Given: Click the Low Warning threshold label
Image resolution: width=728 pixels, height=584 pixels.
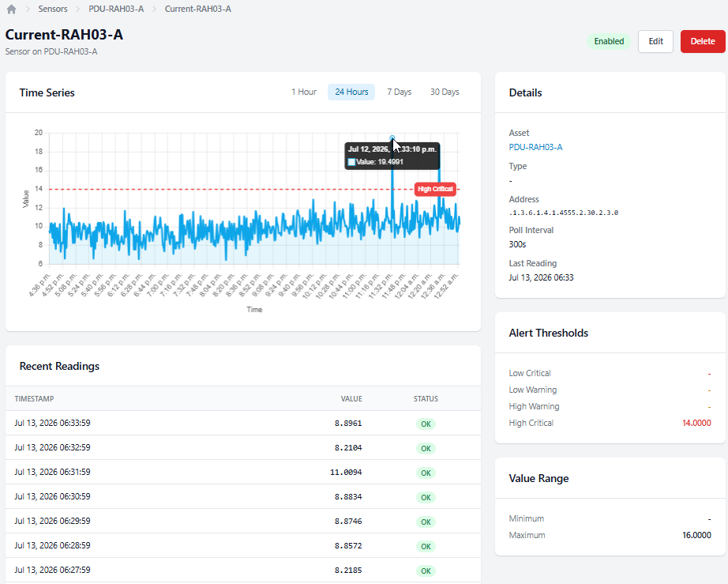Looking at the screenshot, I should [532, 390].
